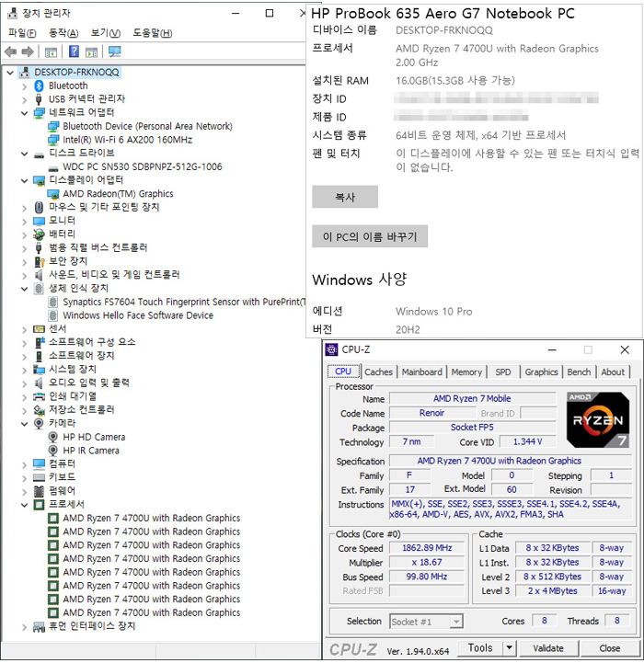Click the Ryzen 7 logo in CPU-Z
The width and height of the screenshot is (644, 663).
(597, 420)
